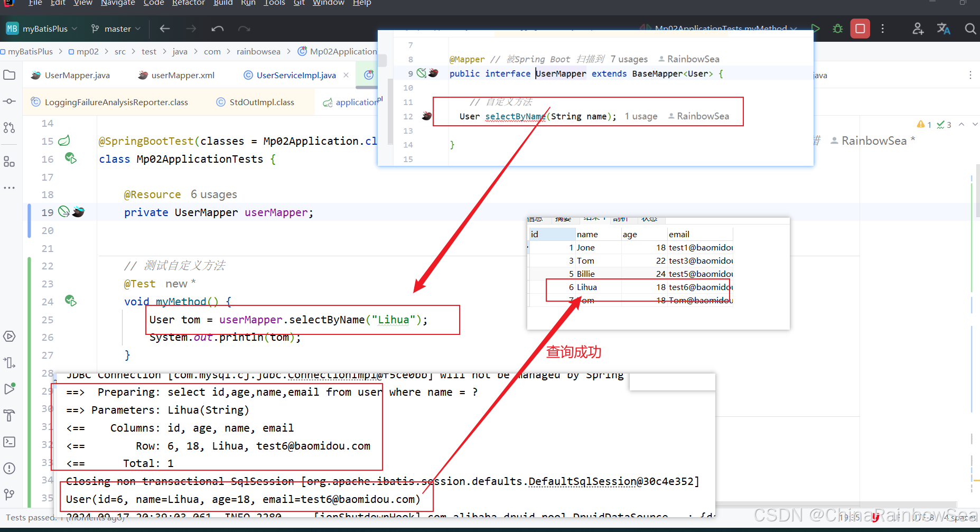Go to next highlighted problem arrow

[x=975, y=125]
